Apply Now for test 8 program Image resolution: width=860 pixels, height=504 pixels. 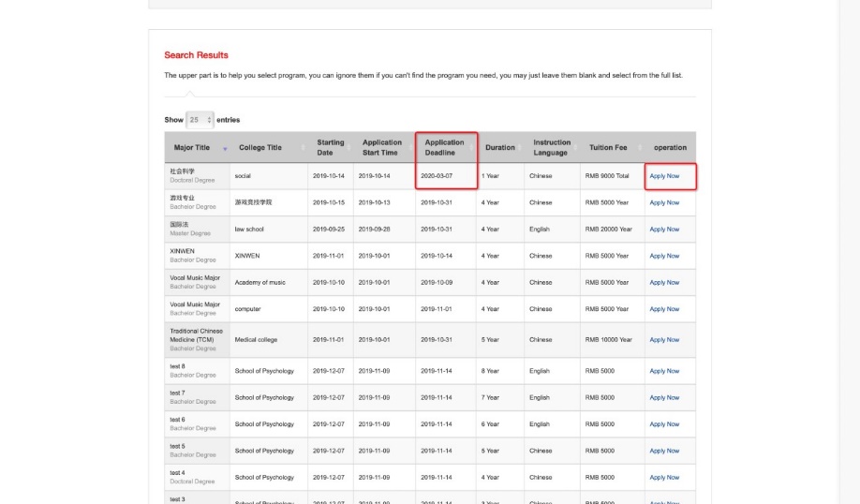[664, 371]
